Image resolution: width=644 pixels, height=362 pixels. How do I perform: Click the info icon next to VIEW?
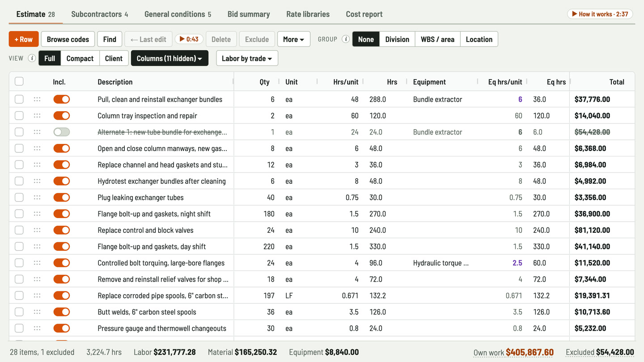[32, 58]
